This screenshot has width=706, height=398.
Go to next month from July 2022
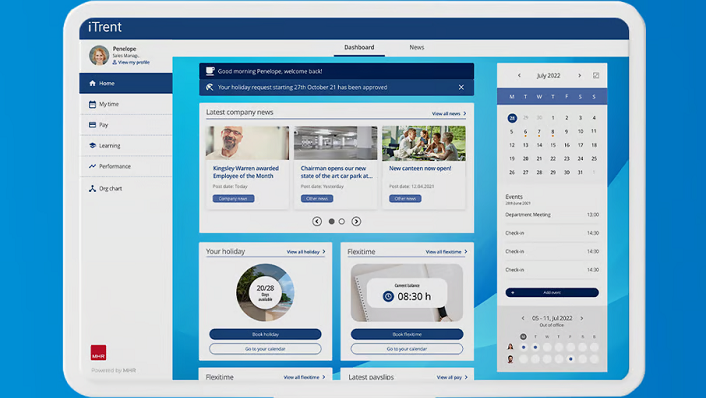click(x=579, y=76)
